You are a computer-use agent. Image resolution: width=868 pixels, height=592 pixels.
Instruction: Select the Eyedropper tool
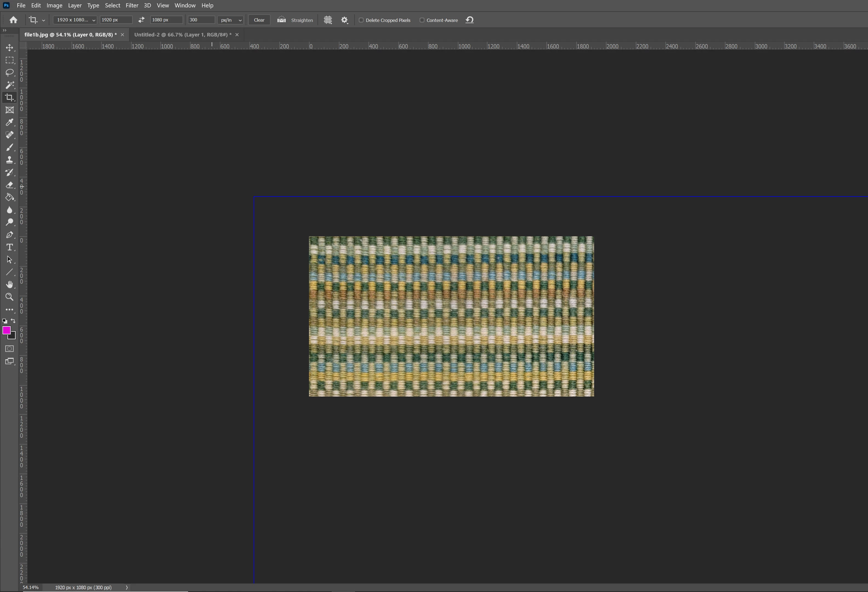click(x=10, y=123)
